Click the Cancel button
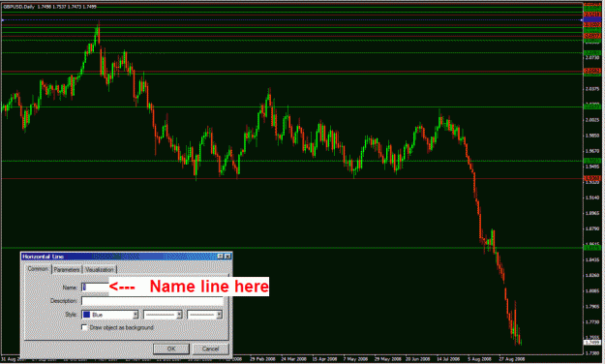 (x=211, y=349)
